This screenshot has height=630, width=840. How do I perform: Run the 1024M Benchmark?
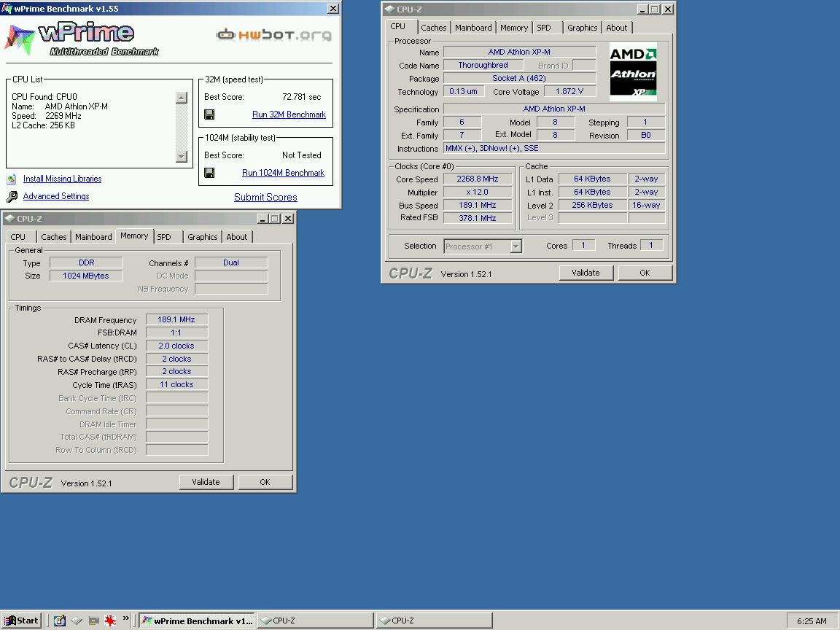283,173
